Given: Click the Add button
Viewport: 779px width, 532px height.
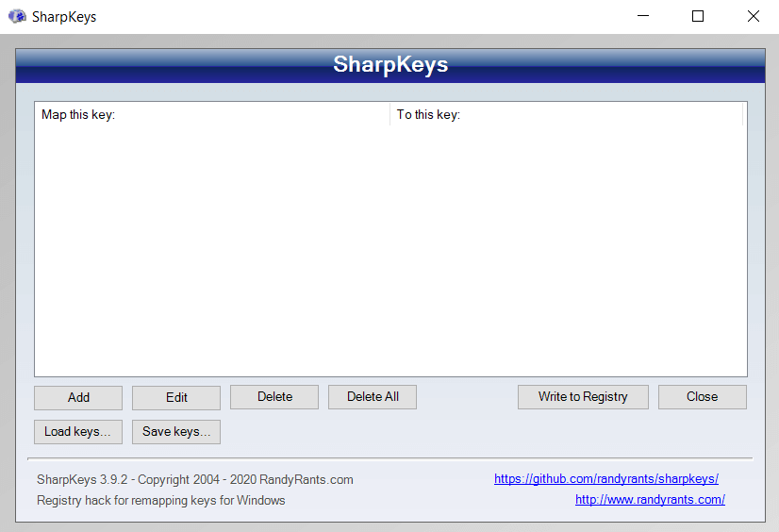Looking at the screenshot, I should tap(78, 397).
